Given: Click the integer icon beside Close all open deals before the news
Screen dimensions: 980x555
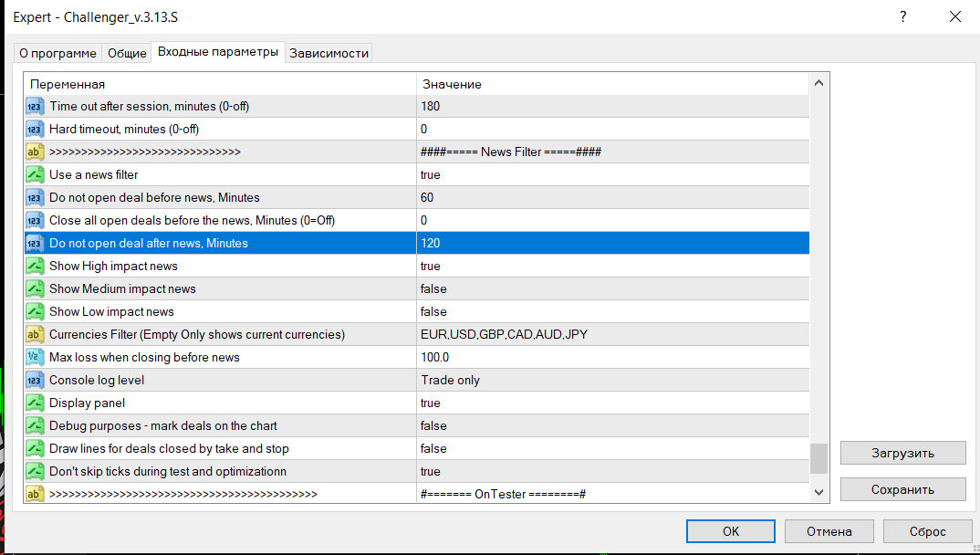Looking at the screenshot, I should [35, 220].
